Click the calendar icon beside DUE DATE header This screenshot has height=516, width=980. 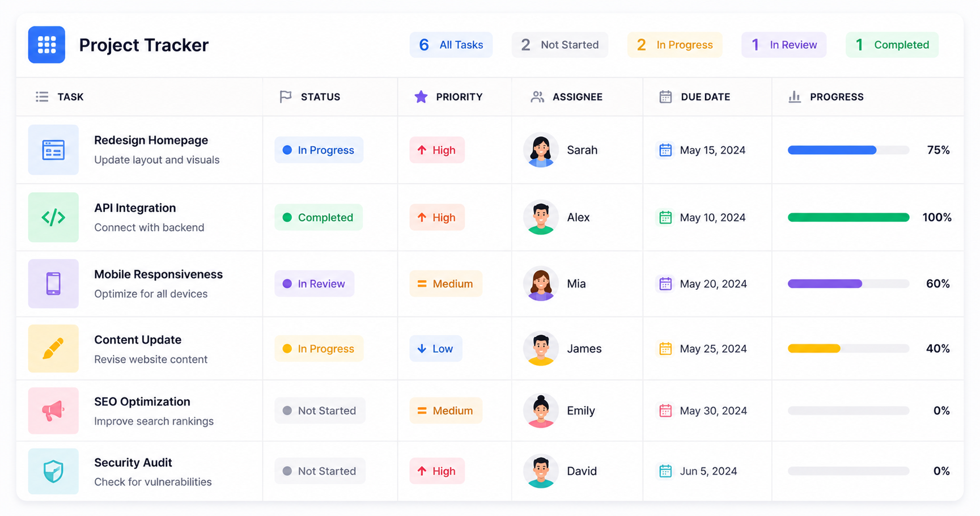(x=665, y=97)
